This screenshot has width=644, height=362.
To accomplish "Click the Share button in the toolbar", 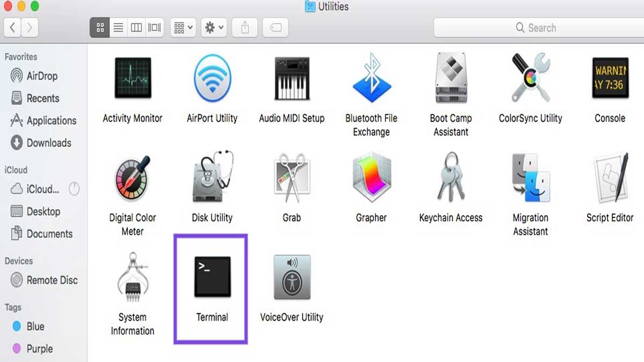I will point(244,27).
